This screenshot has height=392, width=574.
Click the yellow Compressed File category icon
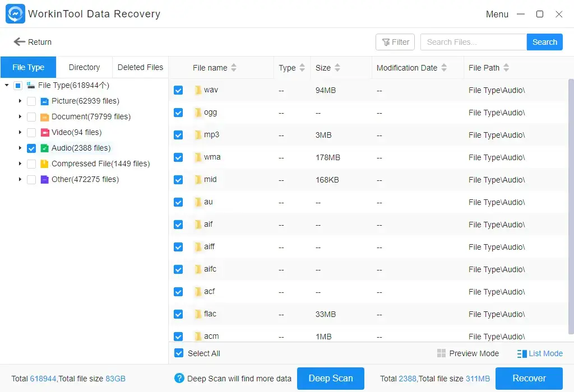click(45, 164)
